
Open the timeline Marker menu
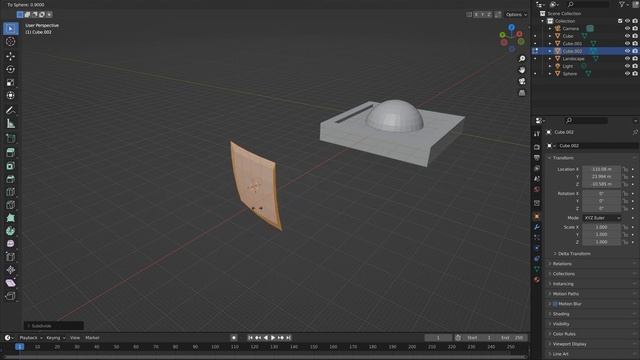coord(92,338)
